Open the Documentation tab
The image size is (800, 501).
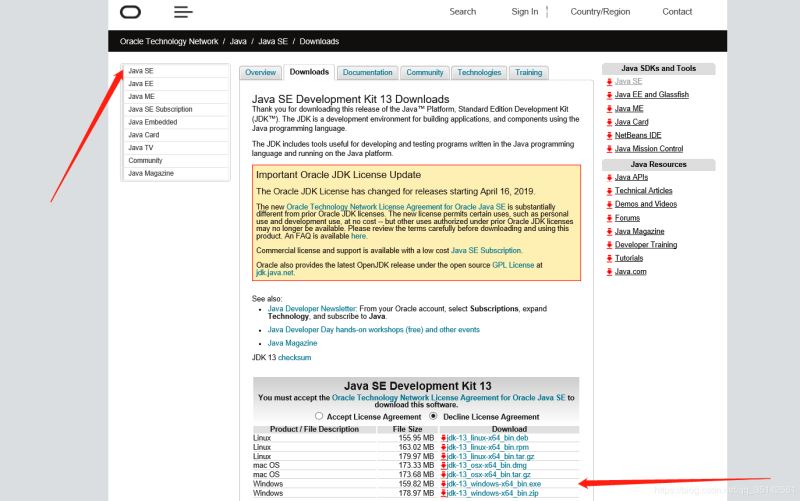coord(367,72)
